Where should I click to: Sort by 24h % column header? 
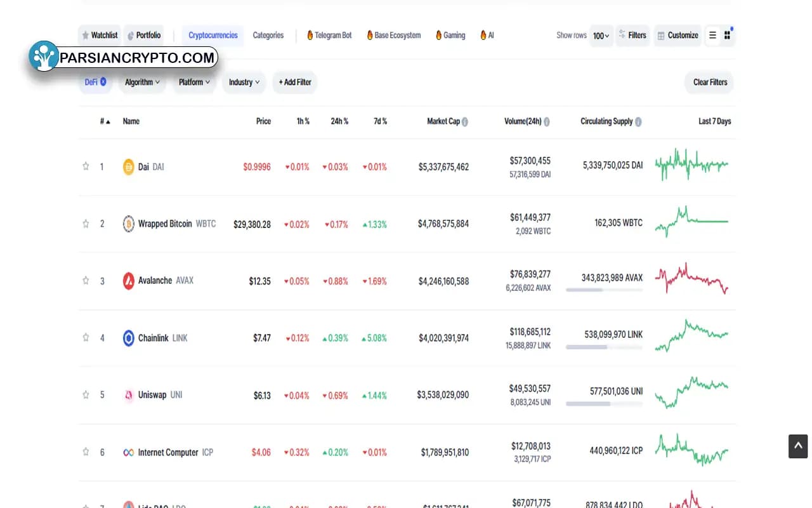pos(339,121)
